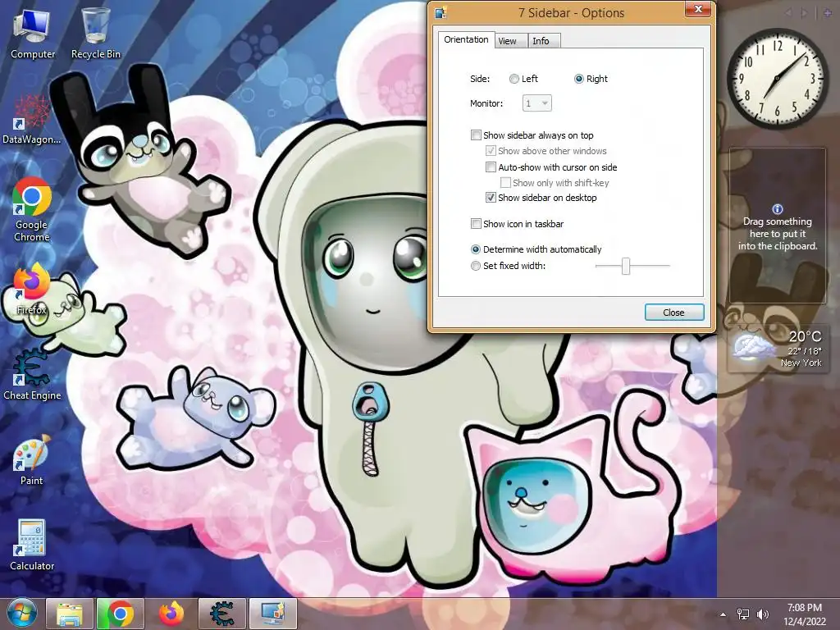
Task: Select the Firefox desktop shortcut
Action: tap(32, 290)
